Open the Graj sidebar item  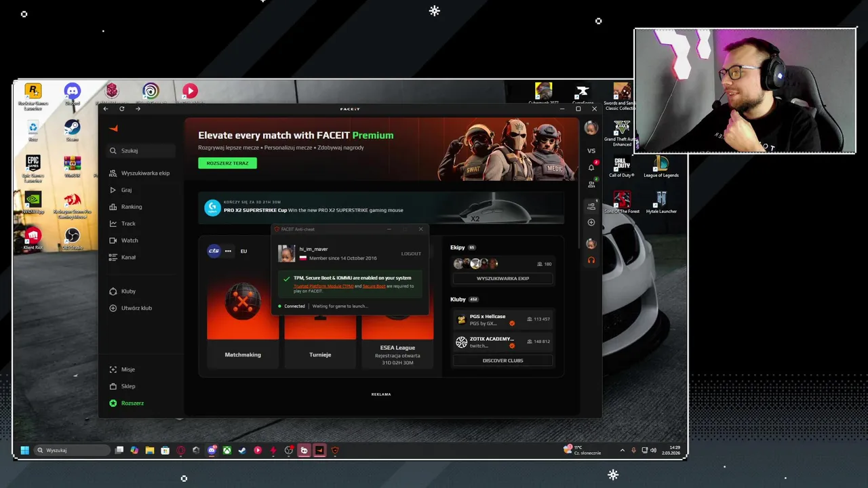[x=141, y=190]
